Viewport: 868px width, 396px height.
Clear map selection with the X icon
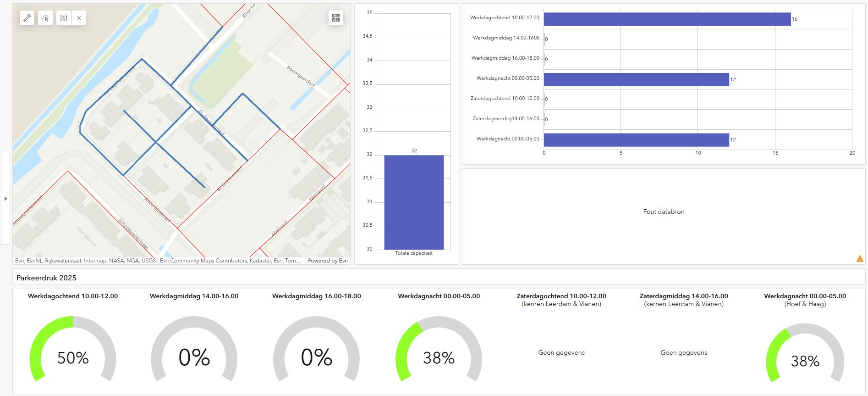tap(79, 18)
